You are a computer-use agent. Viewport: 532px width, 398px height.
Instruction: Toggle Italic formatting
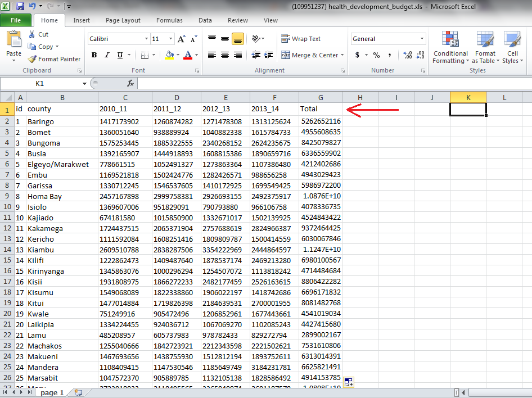[x=107, y=55]
